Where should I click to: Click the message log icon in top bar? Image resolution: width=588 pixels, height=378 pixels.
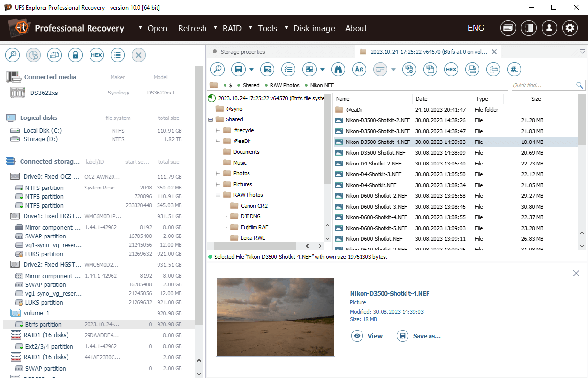coord(508,28)
